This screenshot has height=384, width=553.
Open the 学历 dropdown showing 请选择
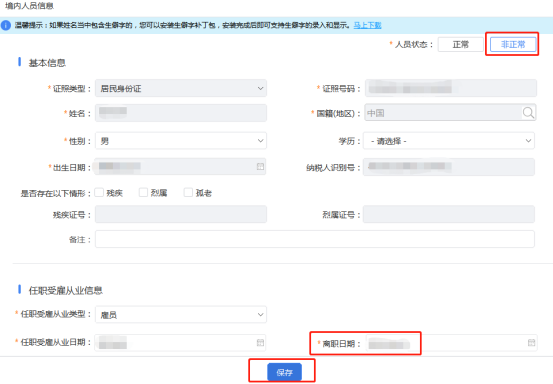pyautogui.click(x=449, y=141)
